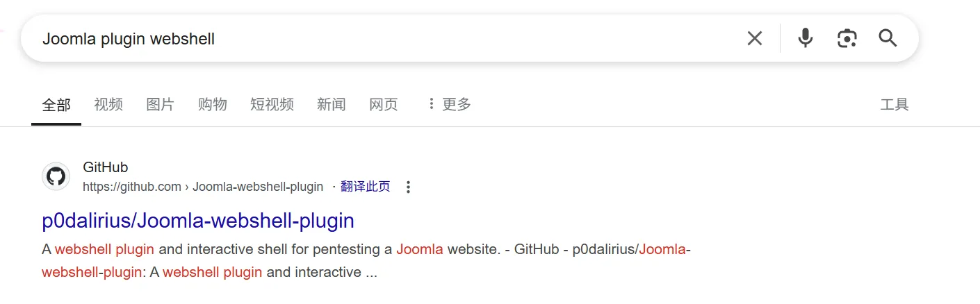Start voice search with the microphone icon
This screenshot has width=980, height=304.
coord(805,38)
